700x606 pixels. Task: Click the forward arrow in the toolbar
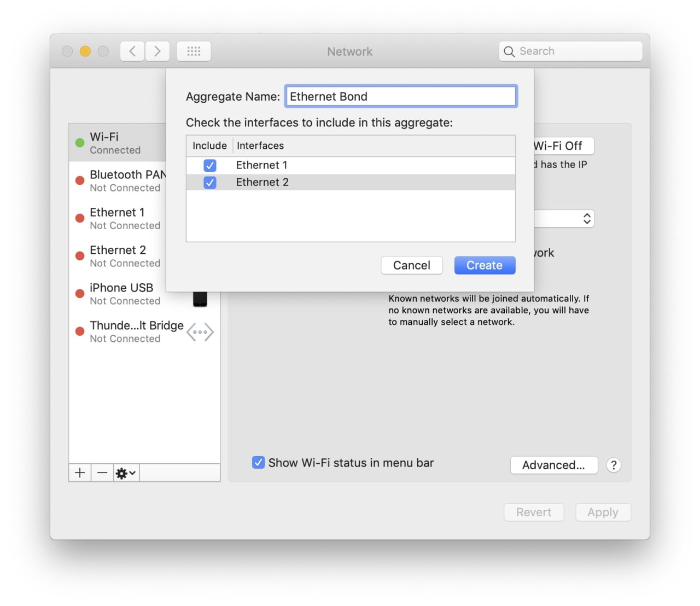point(157,51)
